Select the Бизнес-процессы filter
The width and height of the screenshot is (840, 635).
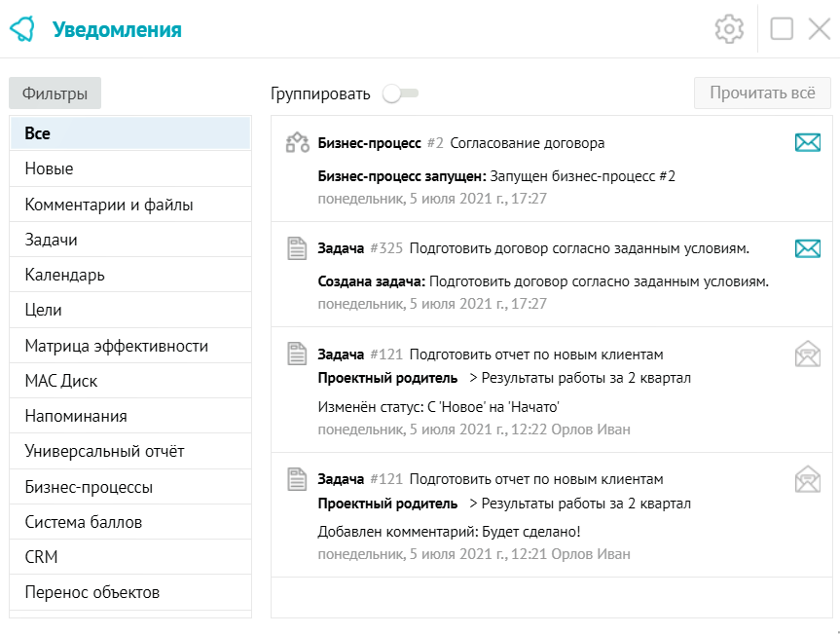91,486
